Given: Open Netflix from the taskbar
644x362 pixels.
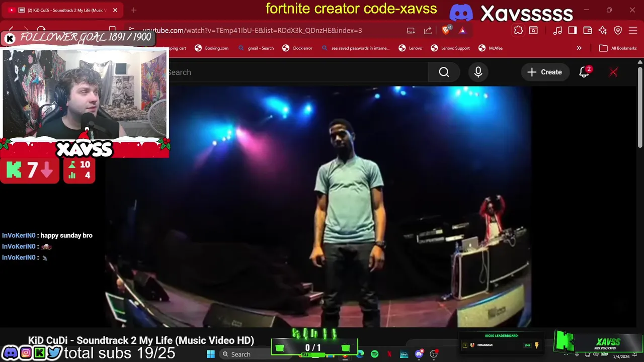Looking at the screenshot, I should click(389, 354).
